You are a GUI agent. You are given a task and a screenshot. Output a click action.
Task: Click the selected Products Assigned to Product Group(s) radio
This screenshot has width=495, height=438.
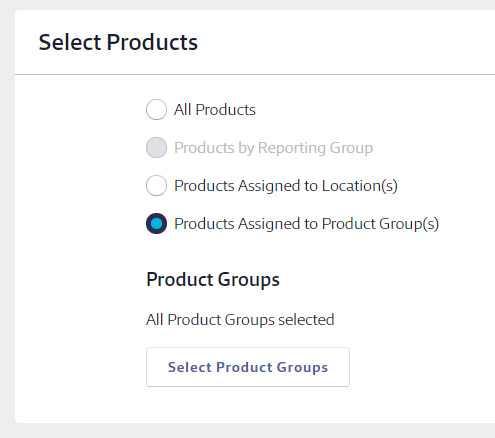click(x=156, y=223)
